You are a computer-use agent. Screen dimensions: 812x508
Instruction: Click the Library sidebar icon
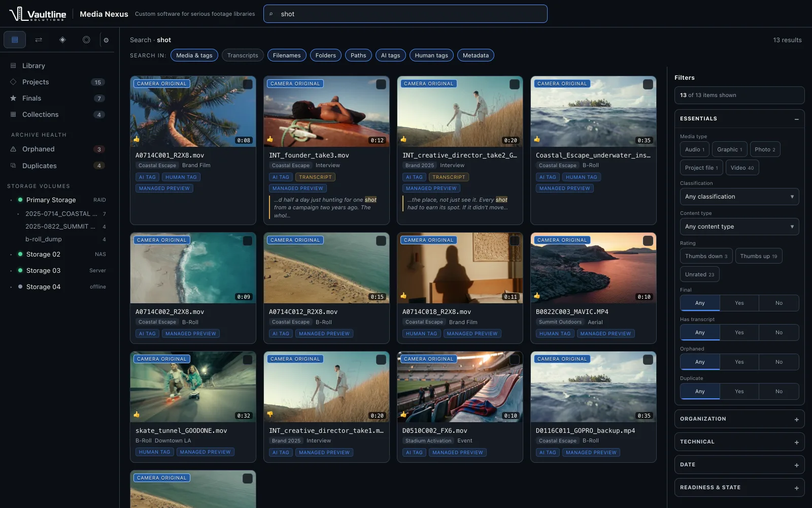(13, 66)
